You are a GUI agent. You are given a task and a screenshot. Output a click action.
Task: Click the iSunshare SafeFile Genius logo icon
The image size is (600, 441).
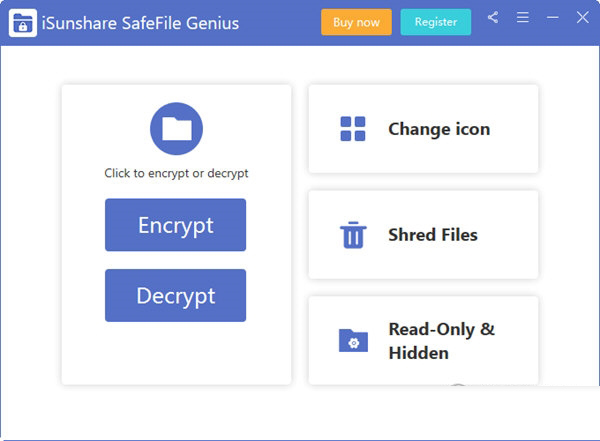22,22
